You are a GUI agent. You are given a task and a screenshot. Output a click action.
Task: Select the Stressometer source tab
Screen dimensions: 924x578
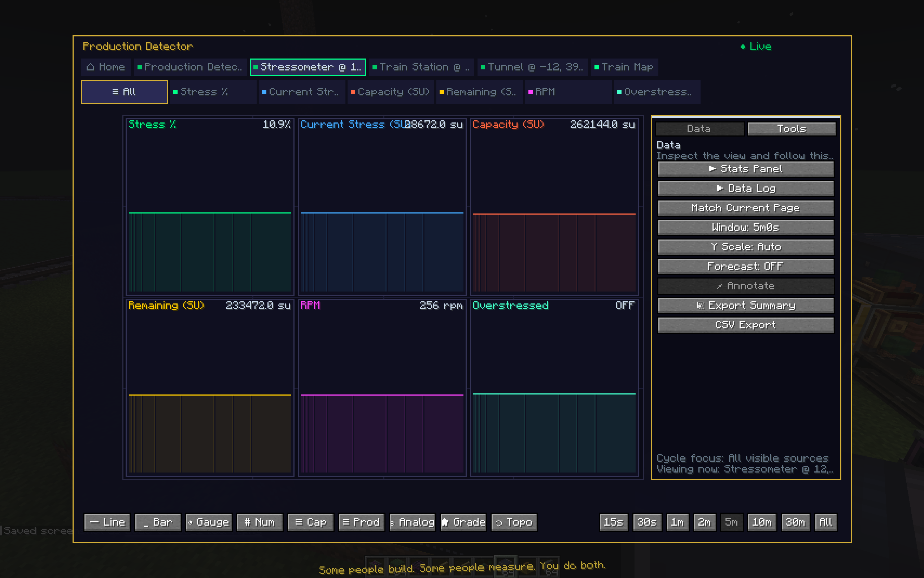[x=308, y=67]
